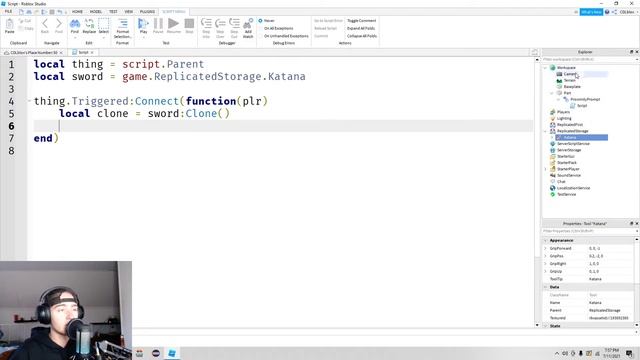Select the Never debug errors option

pyautogui.click(x=267, y=20)
